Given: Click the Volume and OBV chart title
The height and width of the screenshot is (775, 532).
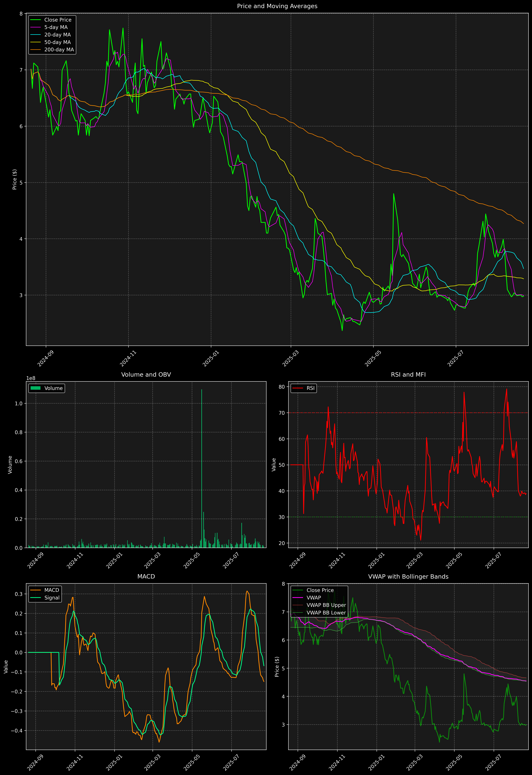Looking at the screenshot, I should [x=146, y=374].
